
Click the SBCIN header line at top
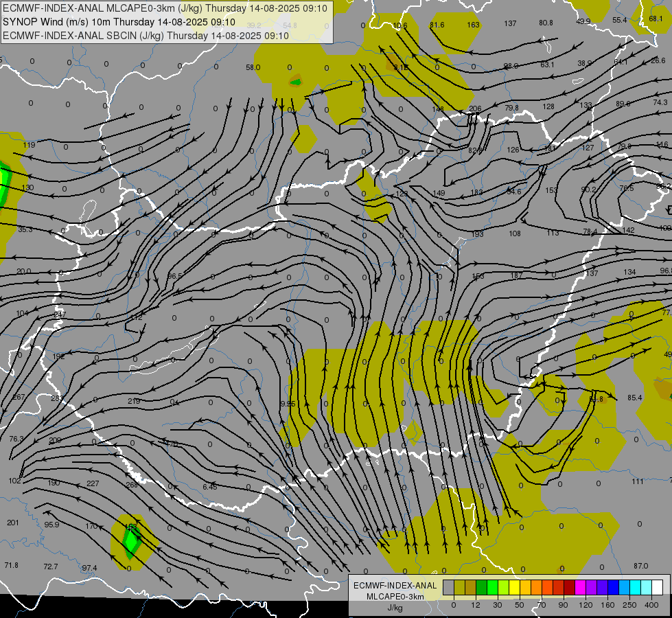coord(146,36)
